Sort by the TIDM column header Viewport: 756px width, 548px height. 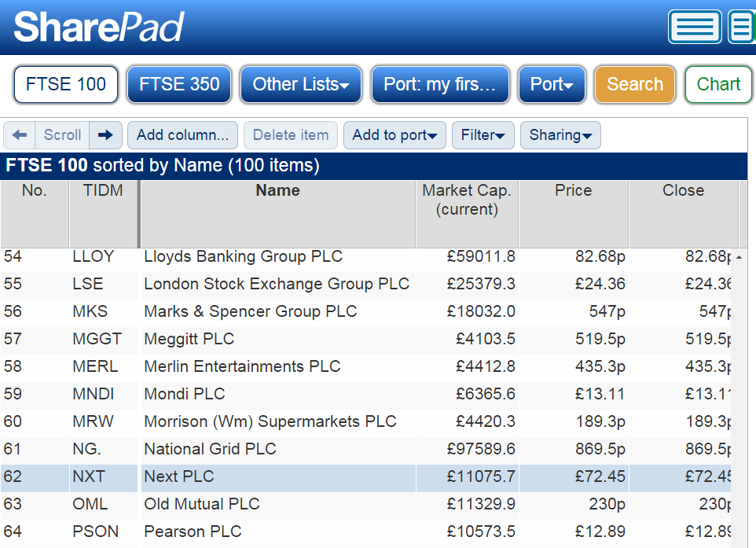tap(103, 214)
